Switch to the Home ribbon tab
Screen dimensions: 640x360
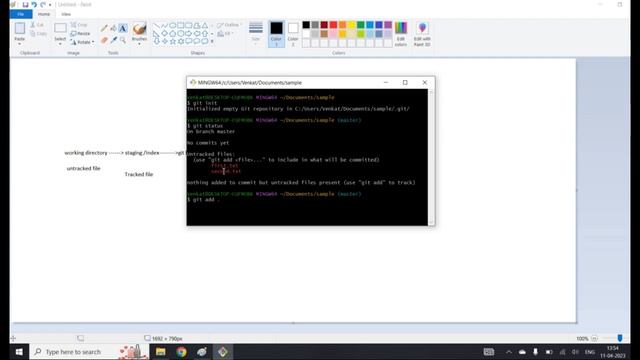44,14
